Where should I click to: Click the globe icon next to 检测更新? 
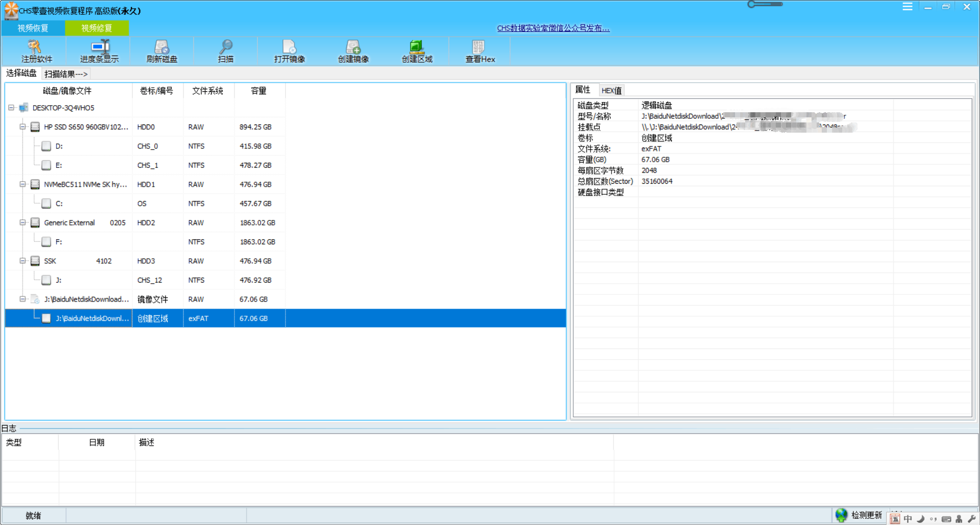tap(841, 515)
